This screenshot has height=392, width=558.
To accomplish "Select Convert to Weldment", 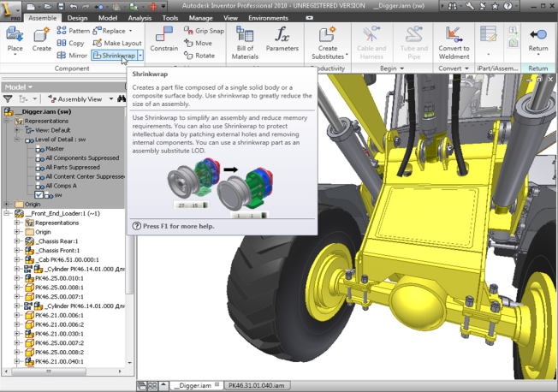I will click(x=454, y=43).
